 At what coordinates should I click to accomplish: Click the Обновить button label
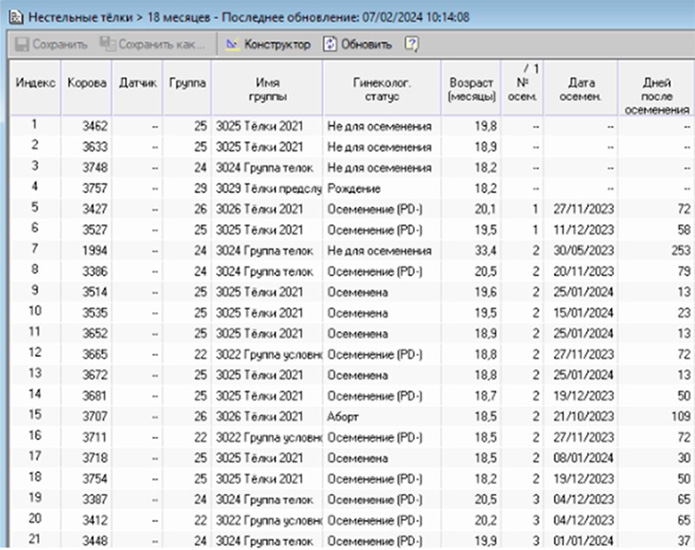coord(367,45)
